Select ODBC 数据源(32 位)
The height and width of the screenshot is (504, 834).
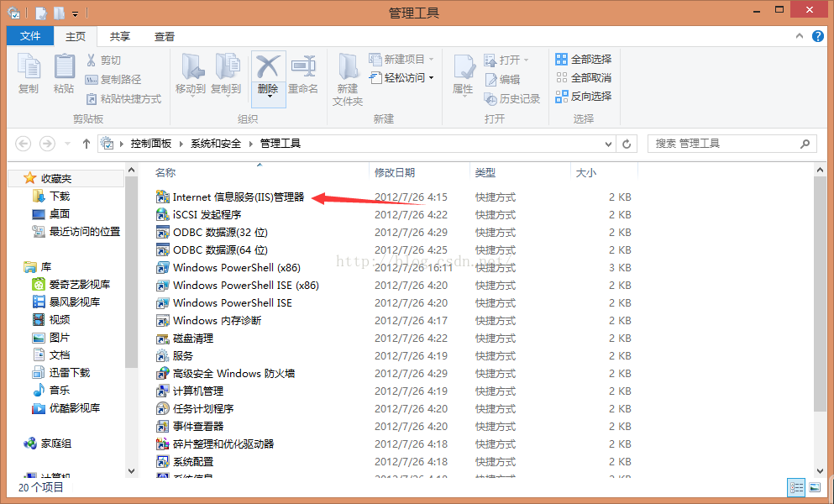(212, 232)
